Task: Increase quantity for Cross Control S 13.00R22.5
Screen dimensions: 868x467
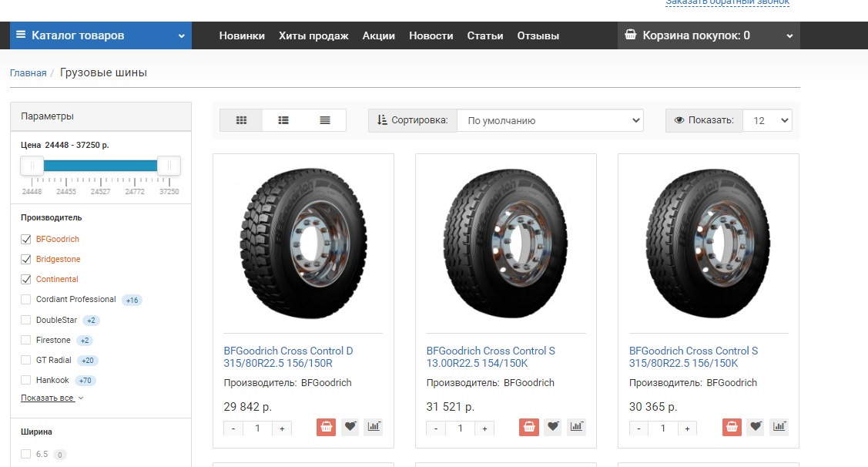Action: 484,428
